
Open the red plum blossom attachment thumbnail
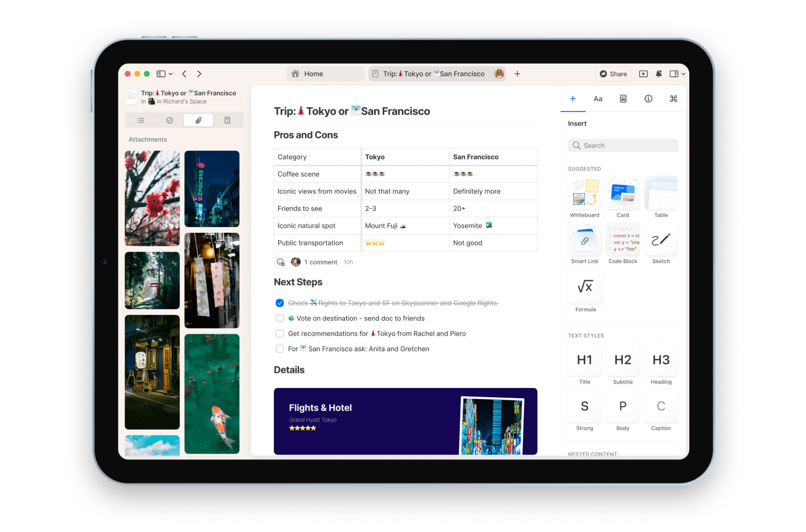coord(152,198)
